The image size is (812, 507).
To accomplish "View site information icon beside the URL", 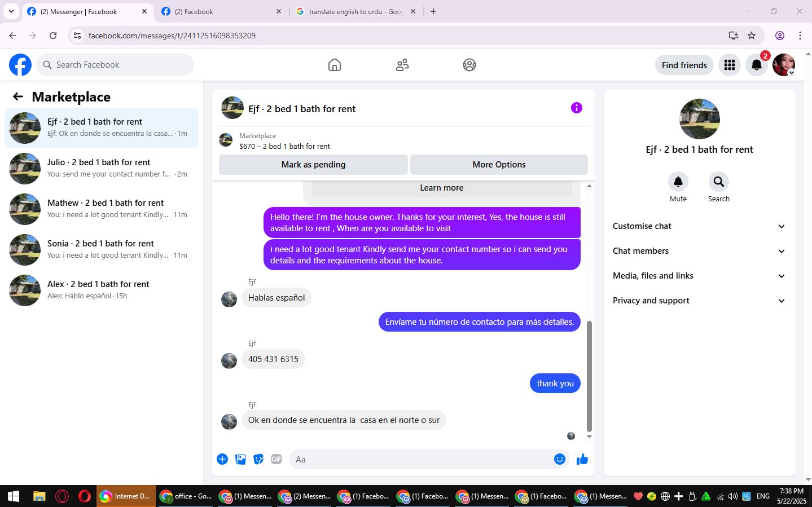I will 77,36.
